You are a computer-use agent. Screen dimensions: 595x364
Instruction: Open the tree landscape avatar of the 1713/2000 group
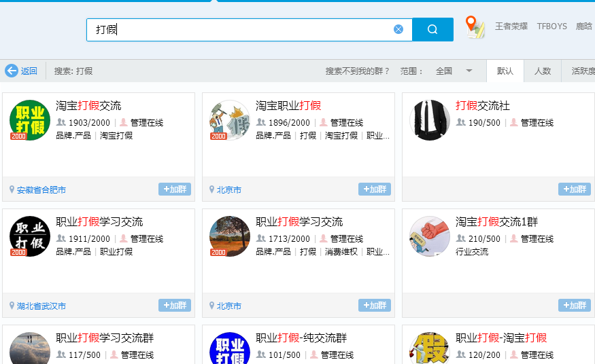tap(230, 236)
